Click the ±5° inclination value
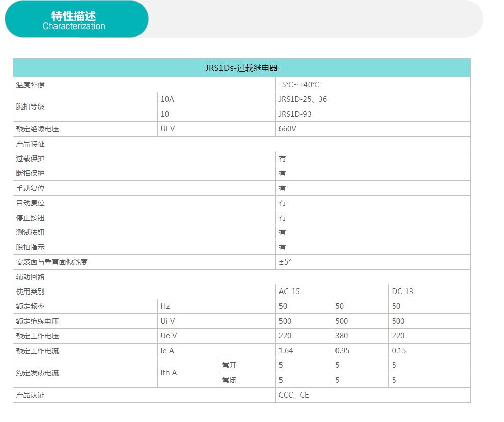 285,262
